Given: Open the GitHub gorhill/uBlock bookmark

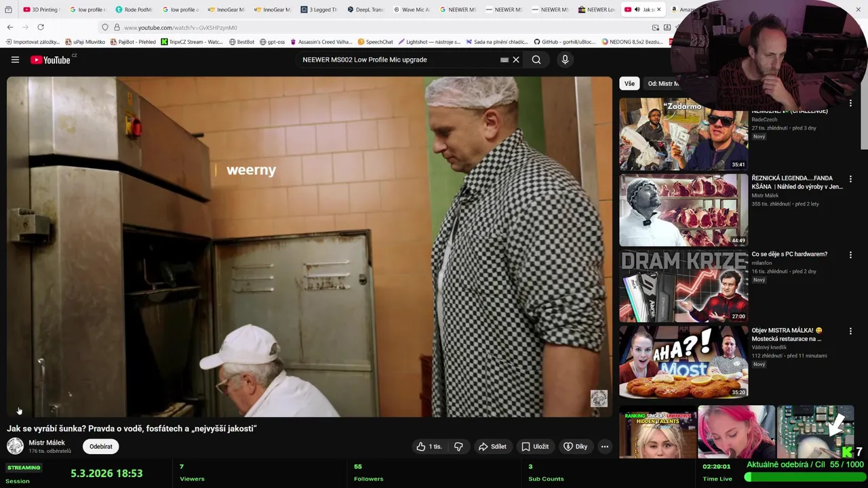Looking at the screenshot, I should 564,42.
